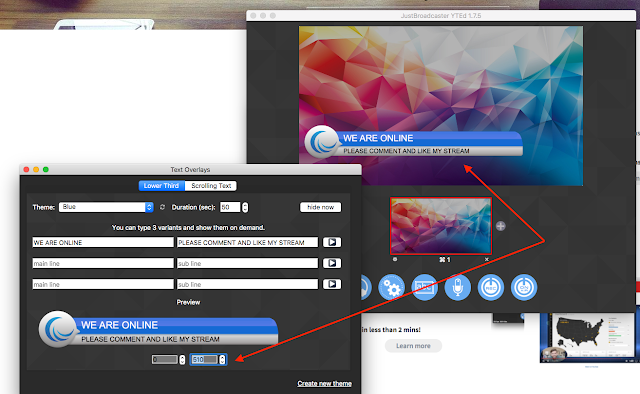Screen dimensions: 640x394
Task: Refresh themes list icon beside Theme dropdown
Action: 162,207
